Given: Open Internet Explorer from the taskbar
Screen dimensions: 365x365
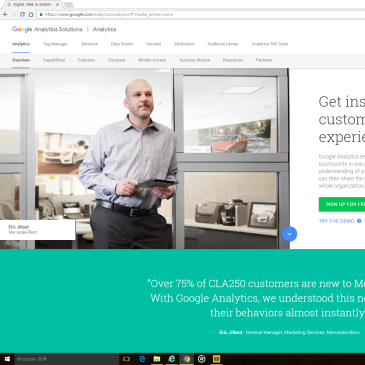Looking at the screenshot, I should coord(172,359).
